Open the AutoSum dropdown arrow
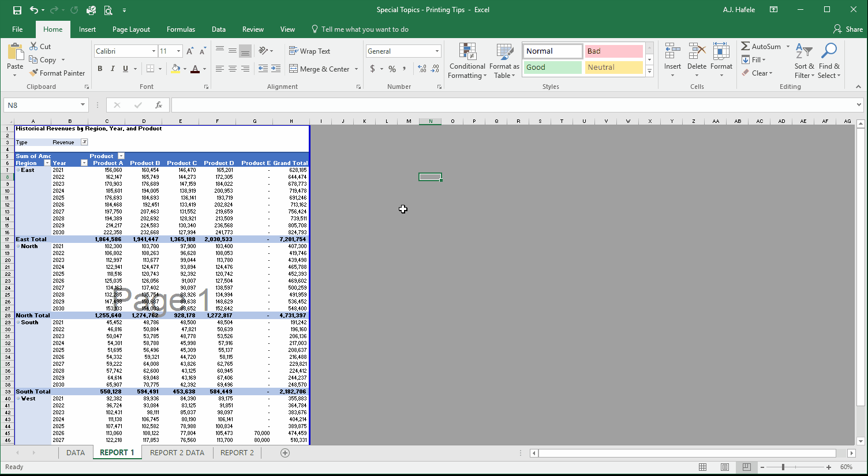This screenshot has width=868, height=476. point(788,46)
